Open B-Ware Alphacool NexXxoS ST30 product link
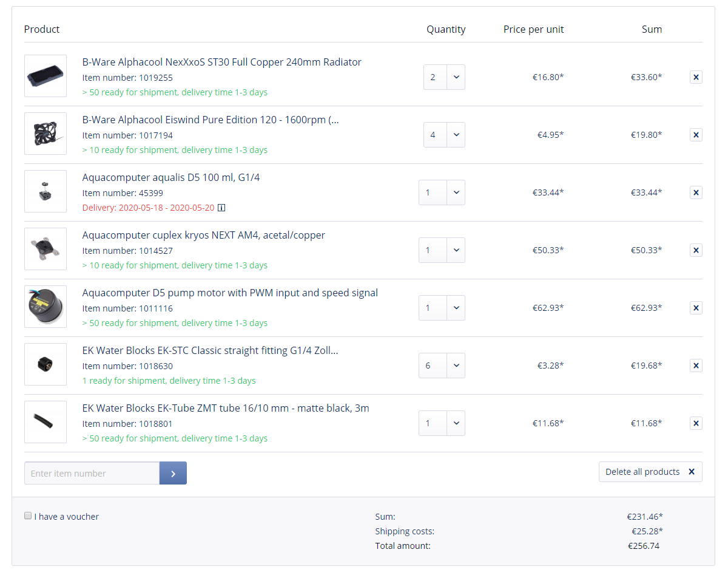This screenshot has width=728, height=575. pos(222,62)
